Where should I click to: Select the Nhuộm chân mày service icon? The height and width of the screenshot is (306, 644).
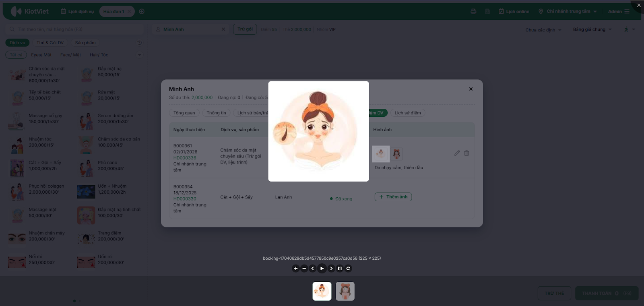click(17, 239)
